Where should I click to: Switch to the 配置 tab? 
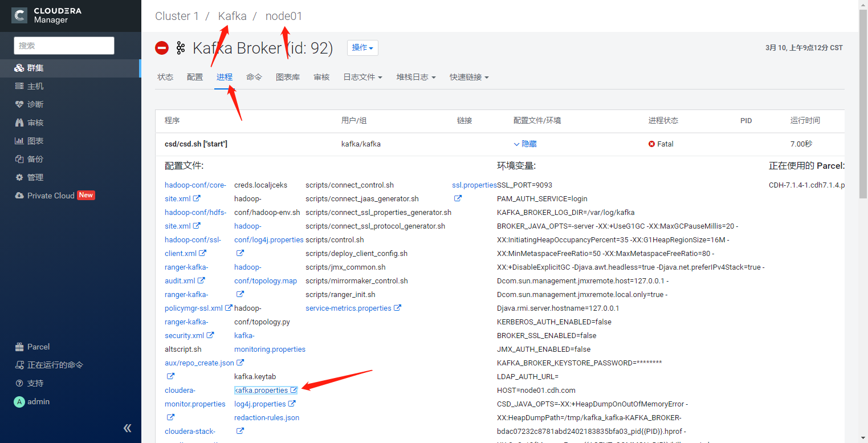click(x=195, y=77)
